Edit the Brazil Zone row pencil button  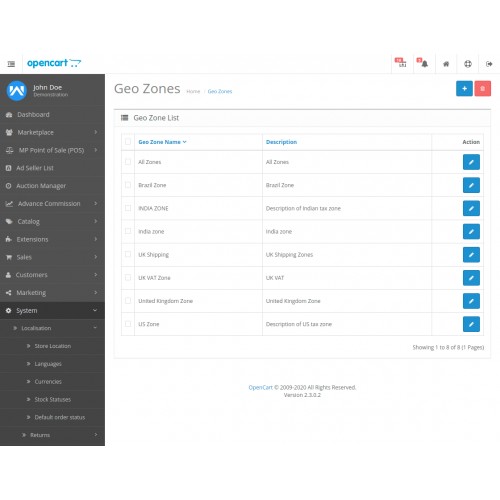point(471,185)
